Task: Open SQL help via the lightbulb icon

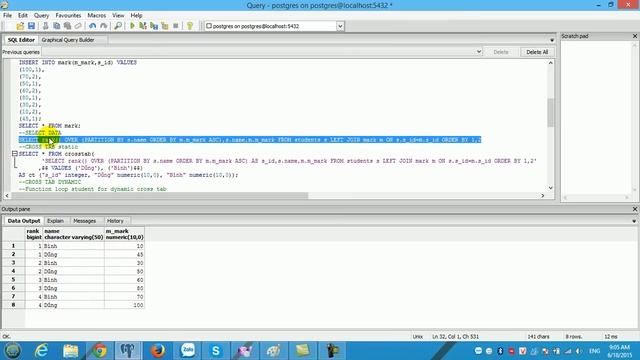Action: (x=190, y=26)
